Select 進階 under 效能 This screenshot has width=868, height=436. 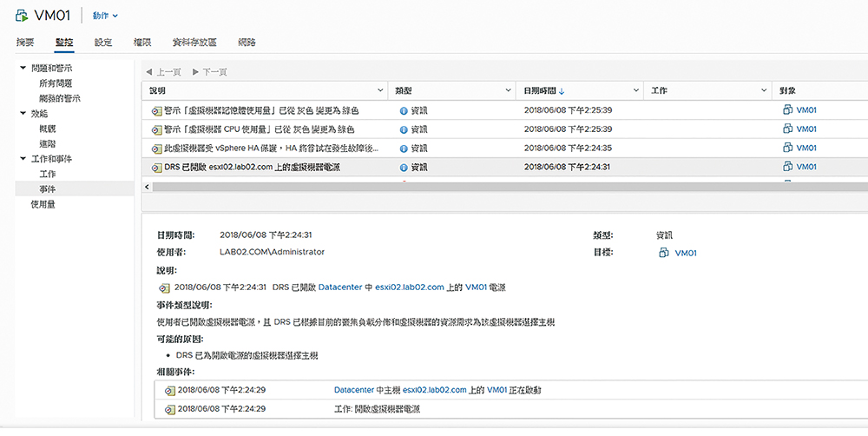click(x=47, y=143)
